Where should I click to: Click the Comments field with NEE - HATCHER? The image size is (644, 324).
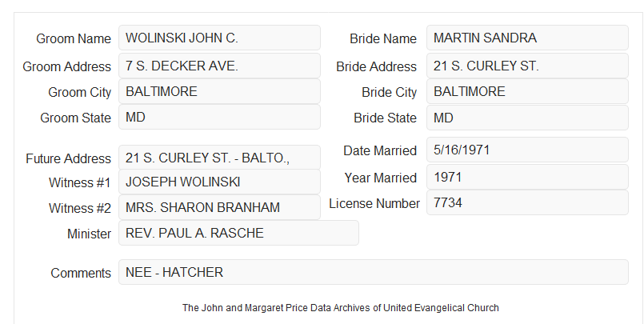[374, 272]
